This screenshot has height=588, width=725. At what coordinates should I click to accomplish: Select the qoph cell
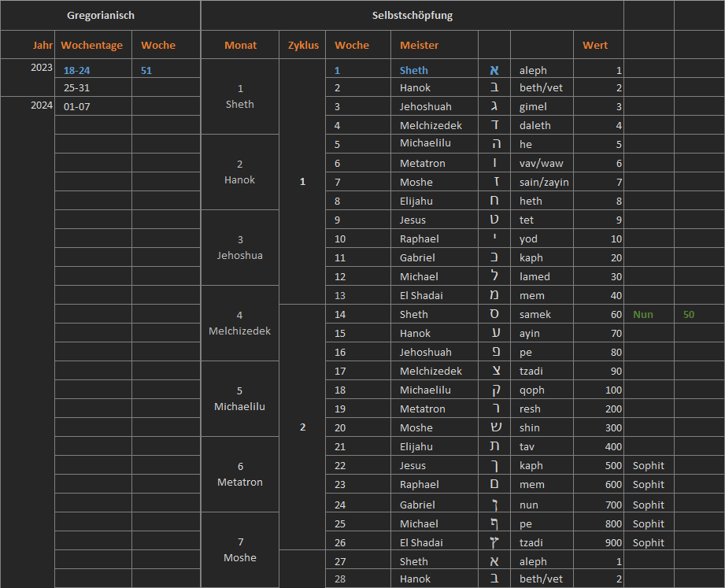click(x=542, y=390)
